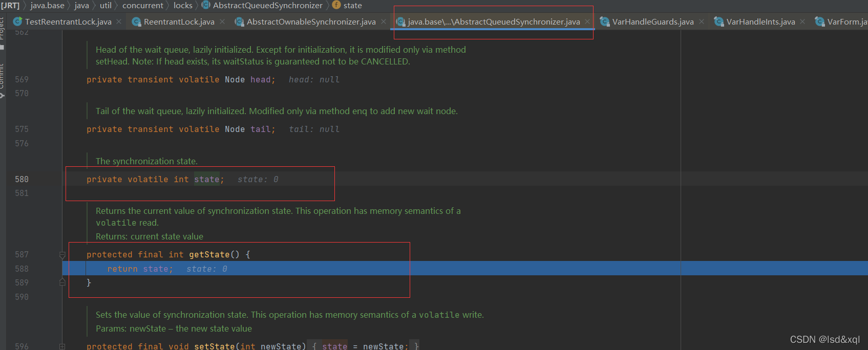This screenshot has height=350, width=868.
Task: Click the locks breadcrumb segment
Action: click(183, 5)
